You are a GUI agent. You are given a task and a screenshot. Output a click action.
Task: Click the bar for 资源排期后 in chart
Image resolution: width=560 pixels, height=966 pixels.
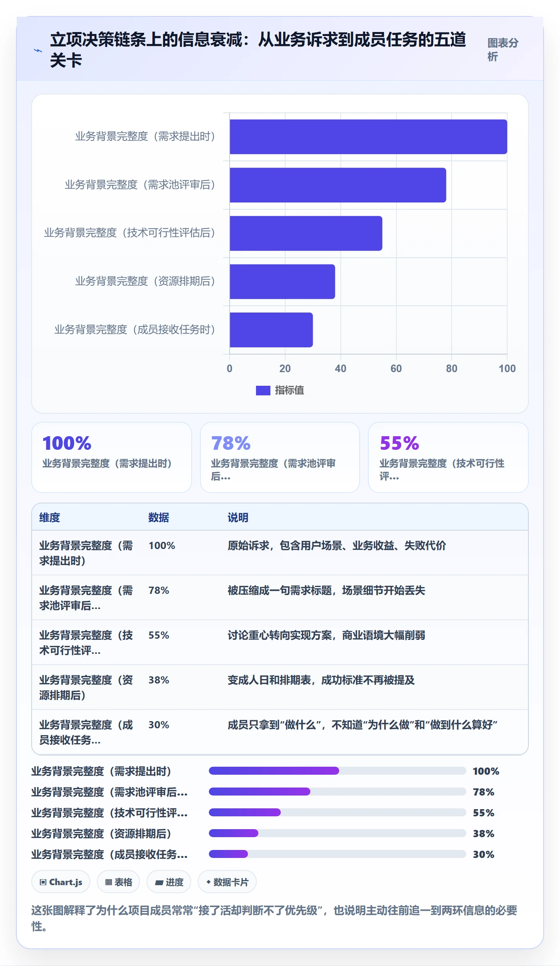pos(282,282)
